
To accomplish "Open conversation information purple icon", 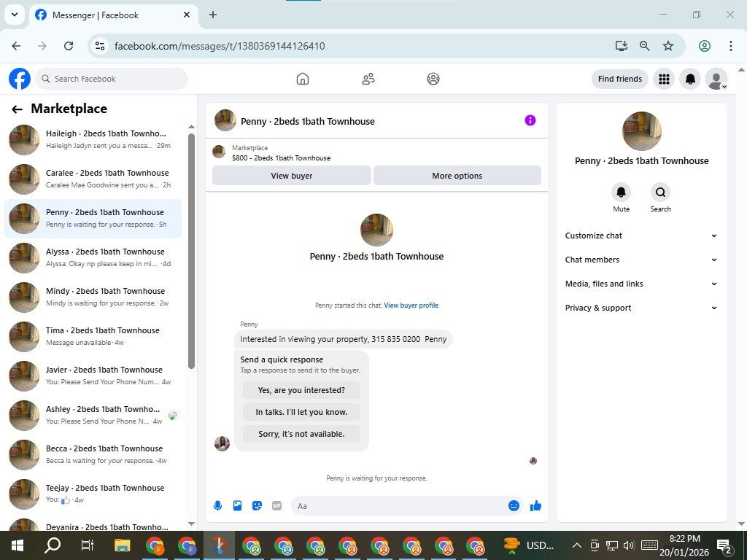I will pyautogui.click(x=530, y=120).
